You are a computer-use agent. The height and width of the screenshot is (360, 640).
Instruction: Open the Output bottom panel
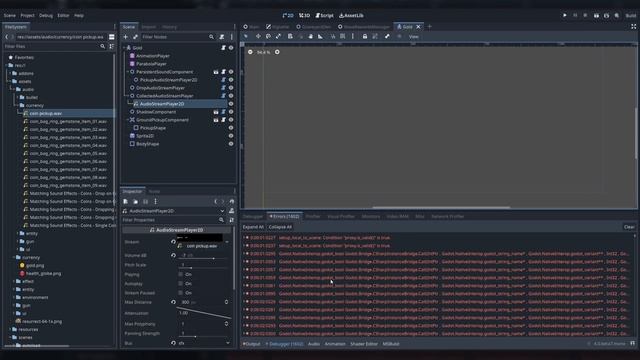click(251, 344)
